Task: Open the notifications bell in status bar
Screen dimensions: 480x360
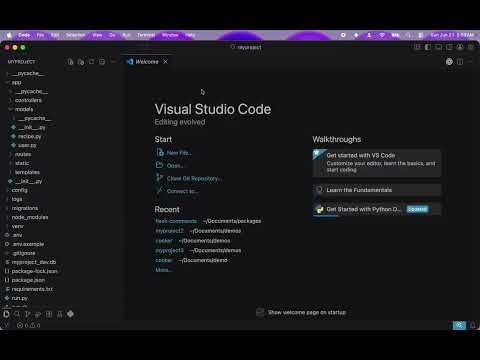Action: point(472,325)
